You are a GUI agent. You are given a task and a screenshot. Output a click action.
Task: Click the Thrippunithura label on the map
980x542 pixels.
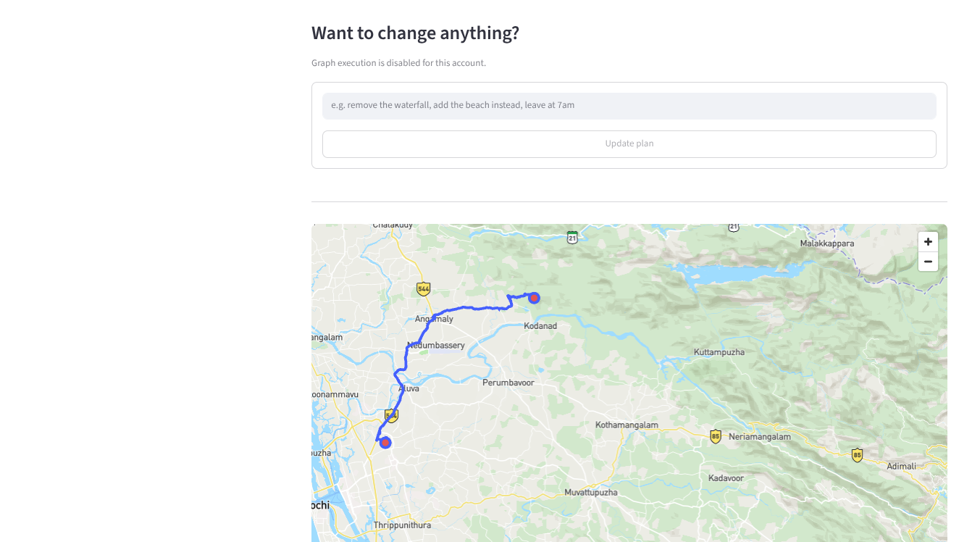pos(402,525)
